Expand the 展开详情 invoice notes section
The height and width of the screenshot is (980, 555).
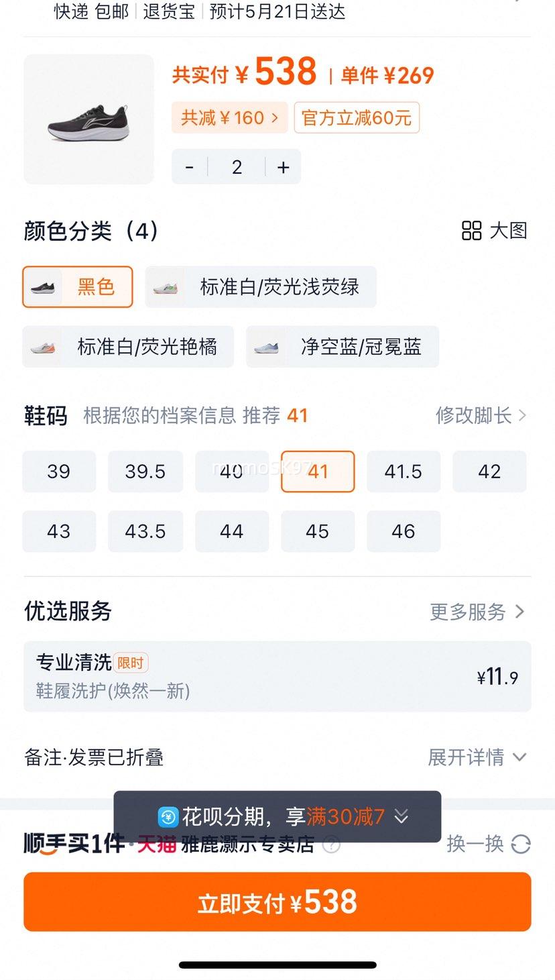477,757
